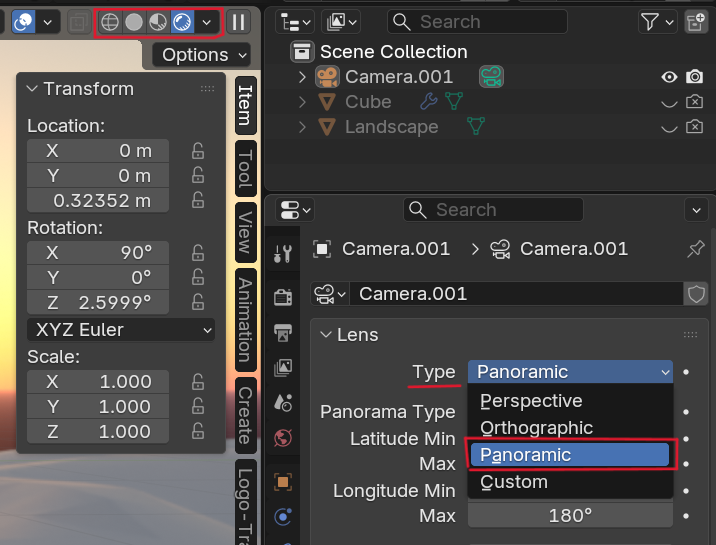The width and height of the screenshot is (716, 545).
Task: Toggle the lock on Location X
Action: pos(198,151)
